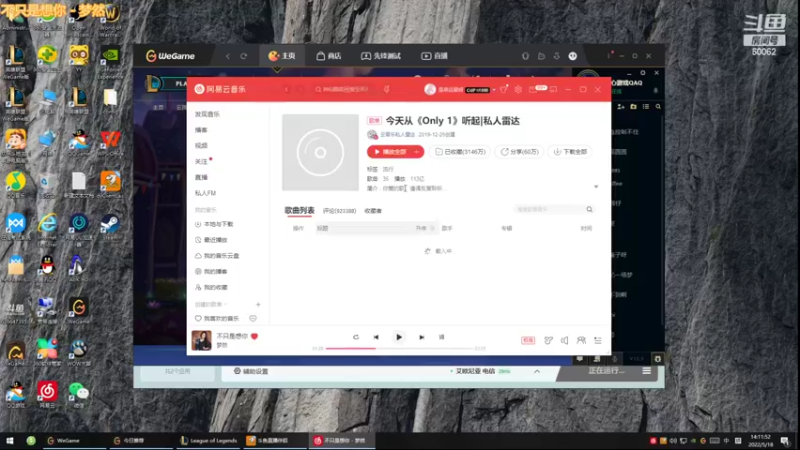Open WeGame 直播 tab
This screenshot has height=450, width=800.
(434, 56)
